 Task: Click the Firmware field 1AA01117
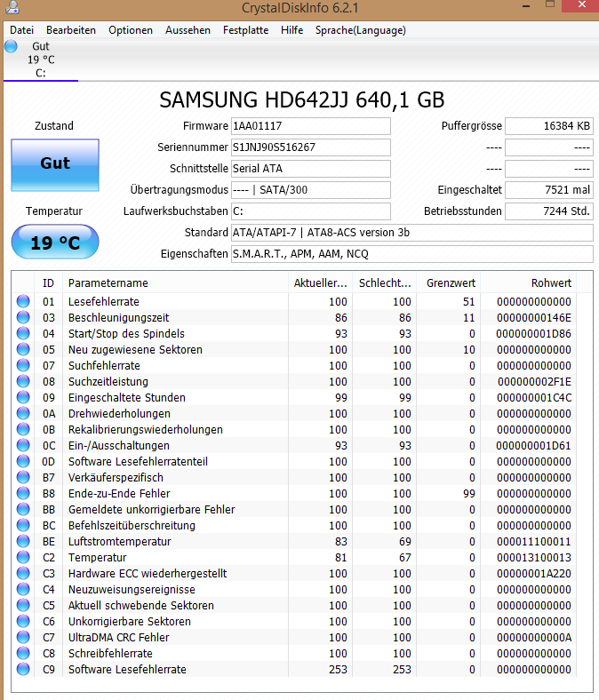pyautogui.click(x=310, y=126)
